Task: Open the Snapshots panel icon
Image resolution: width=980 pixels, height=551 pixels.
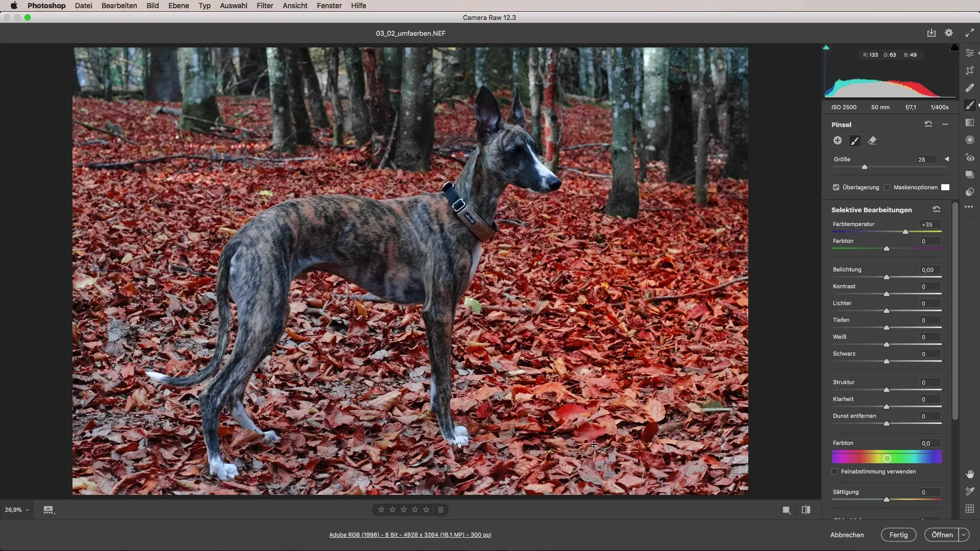Action: tap(970, 174)
